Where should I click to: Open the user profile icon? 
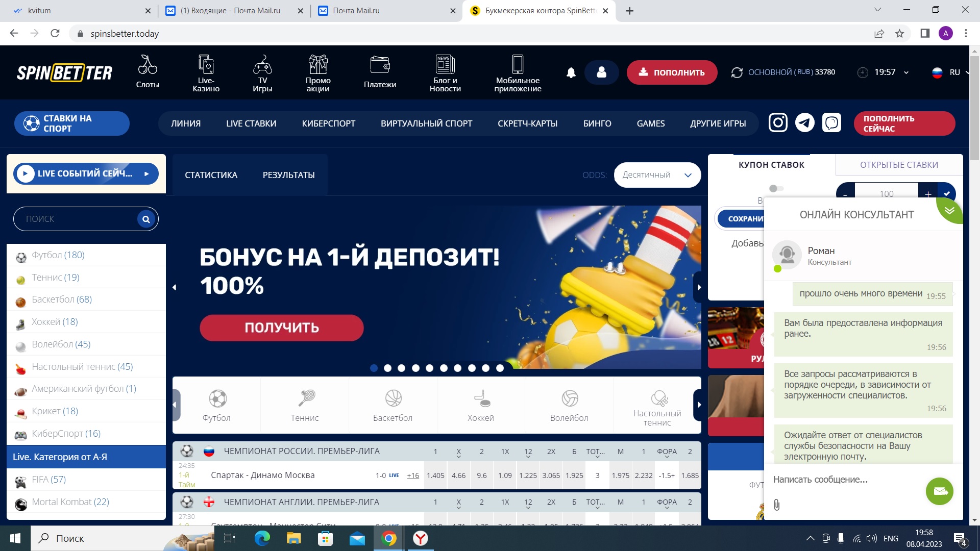tap(601, 72)
